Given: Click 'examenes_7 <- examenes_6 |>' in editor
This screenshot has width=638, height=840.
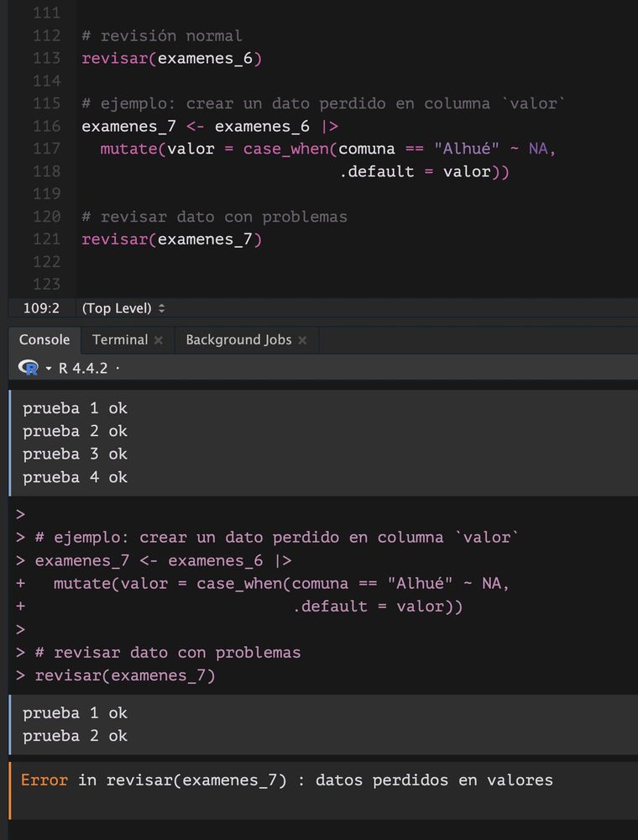Looking at the screenshot, I should (210, 127).
